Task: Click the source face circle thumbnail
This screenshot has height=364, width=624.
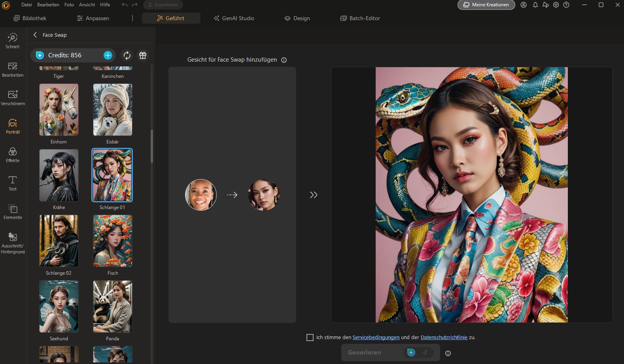Action: pyautogui.click(x=201, y=195)
